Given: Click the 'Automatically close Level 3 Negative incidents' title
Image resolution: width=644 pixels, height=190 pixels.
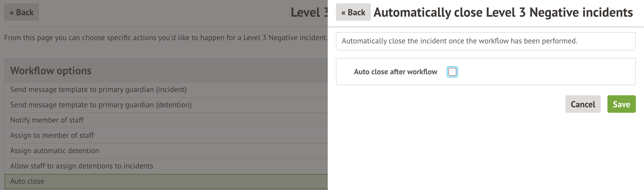Looking at the screenshot, I should [x=503, y=13].
